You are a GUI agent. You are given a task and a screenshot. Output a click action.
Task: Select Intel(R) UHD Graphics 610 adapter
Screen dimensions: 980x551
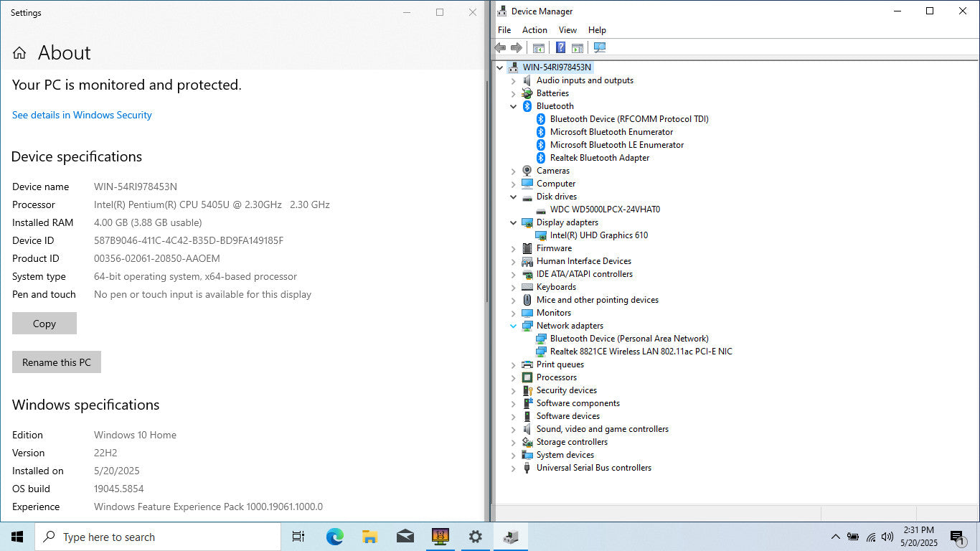click(599, 235)
